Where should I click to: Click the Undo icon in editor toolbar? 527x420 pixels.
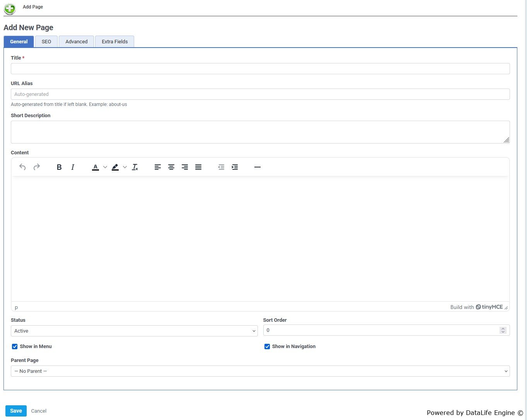(22, 167)
